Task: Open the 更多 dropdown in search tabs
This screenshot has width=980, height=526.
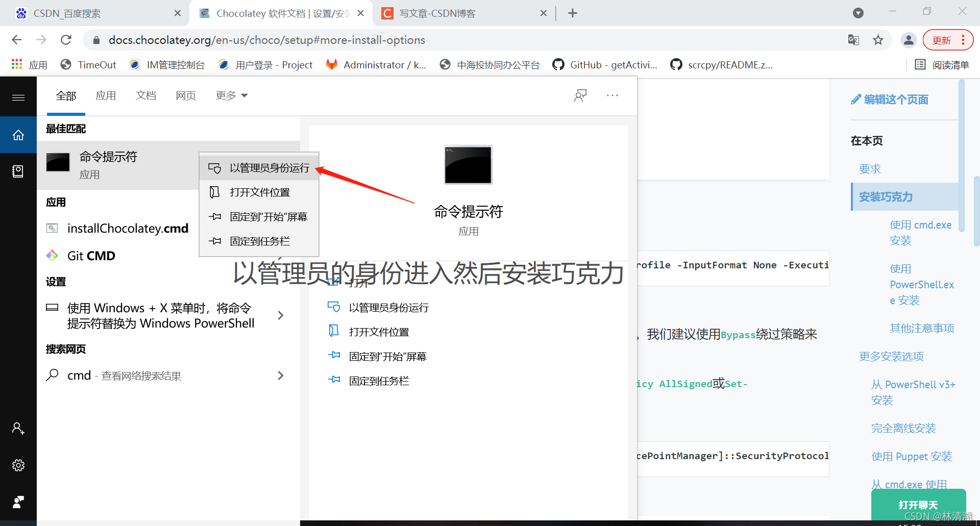Action: tap(231, 95)
